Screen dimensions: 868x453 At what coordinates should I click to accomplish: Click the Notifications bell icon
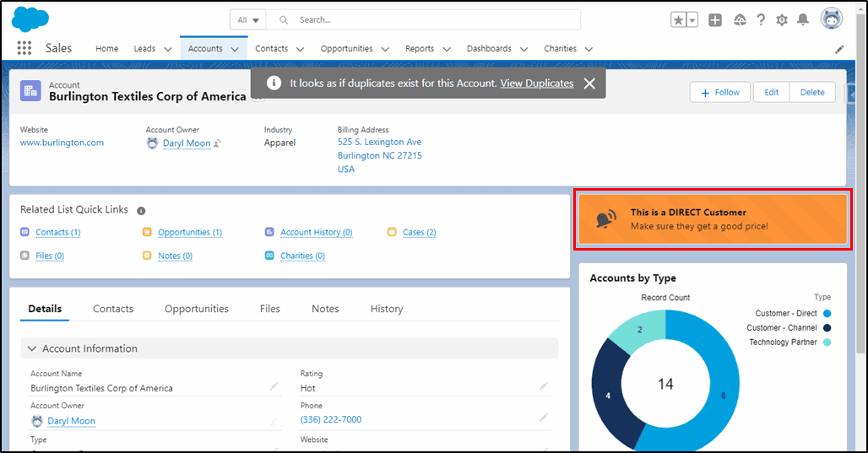pyautogui.click(x=803, y=20)
